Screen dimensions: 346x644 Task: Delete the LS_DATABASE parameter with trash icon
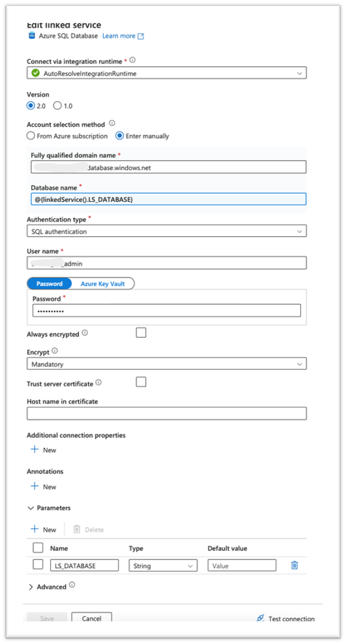(294, 565)
